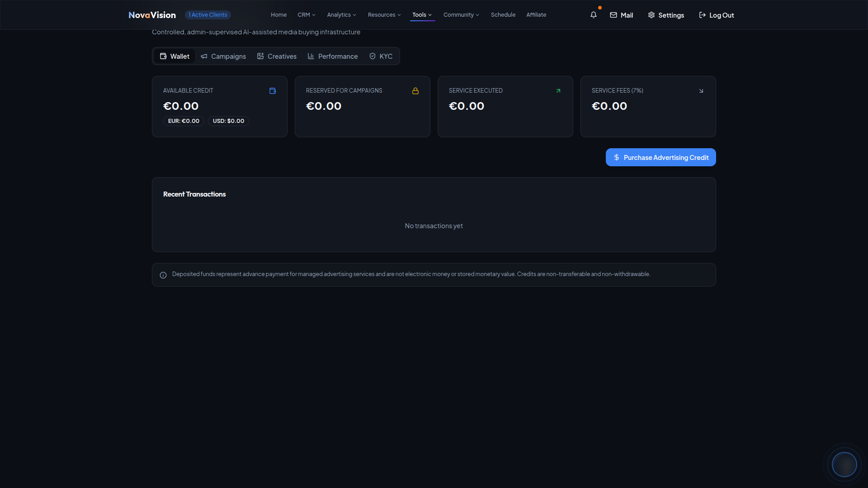This screenshot has height=488, width=868.
Task: Click the info icon beside the deposited funds notice
Action: [x=163, y=275]
